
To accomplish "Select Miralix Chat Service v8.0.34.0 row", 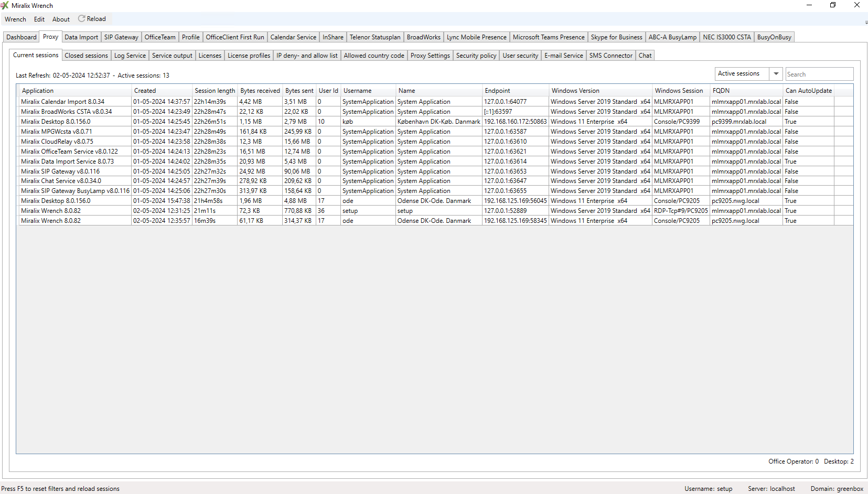I will click(x=434, y=181).
